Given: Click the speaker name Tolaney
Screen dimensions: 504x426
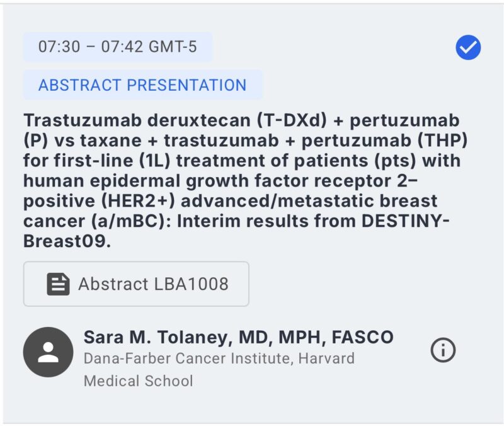Looking at the screenshot, I should coord(193,337).
